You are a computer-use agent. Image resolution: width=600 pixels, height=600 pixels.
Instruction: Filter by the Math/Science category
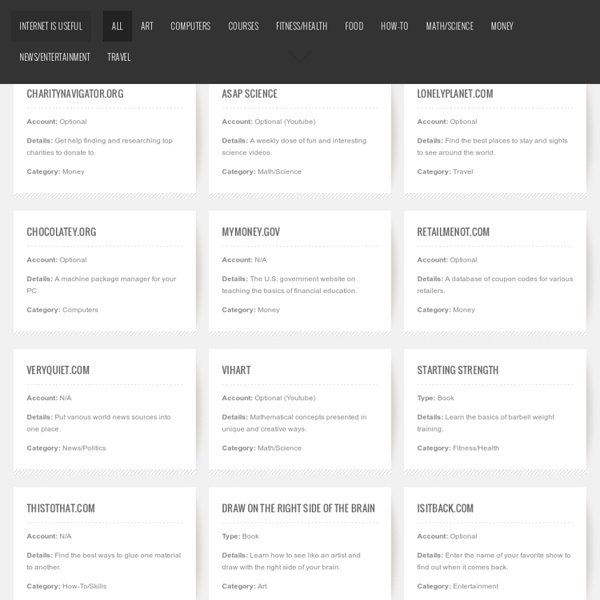450,26
